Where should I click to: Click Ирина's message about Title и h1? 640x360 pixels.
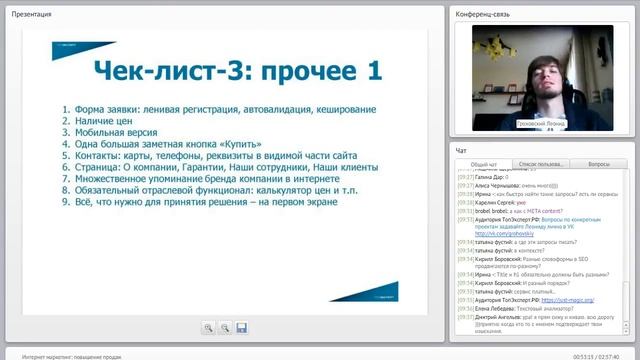click(x=533, y=275)
